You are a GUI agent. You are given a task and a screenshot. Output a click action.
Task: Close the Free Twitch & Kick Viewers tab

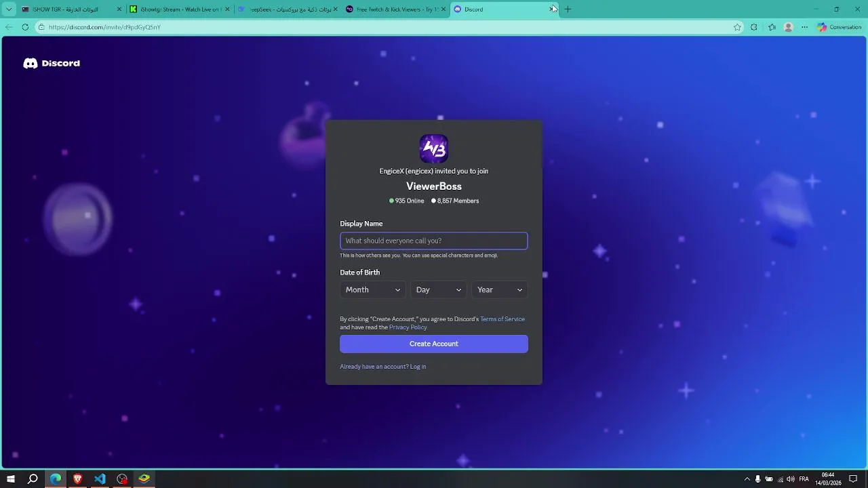(x=443, y=9)
